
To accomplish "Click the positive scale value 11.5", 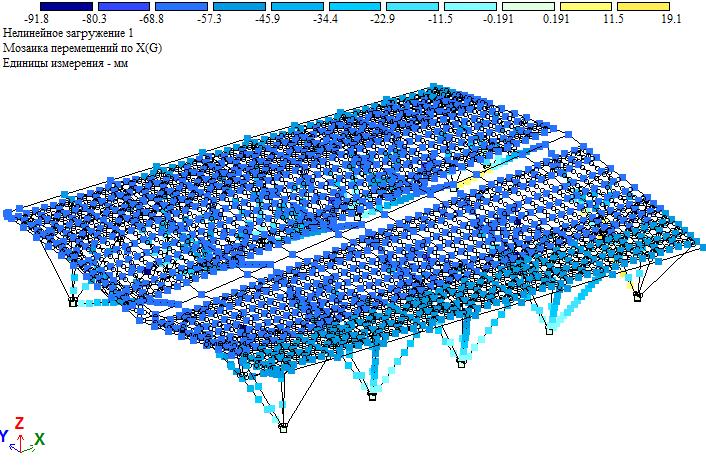I will coord(613,19).
